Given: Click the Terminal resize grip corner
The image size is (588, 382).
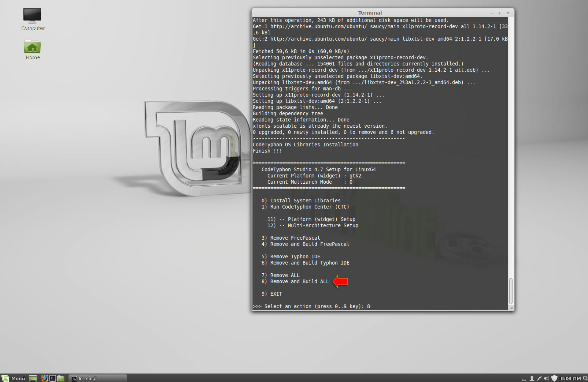Looking at the screenshot, I should [x=511, y=308].
